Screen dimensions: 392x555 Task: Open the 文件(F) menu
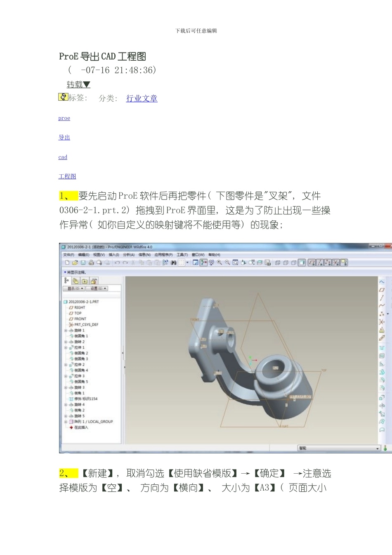[68, 255]
